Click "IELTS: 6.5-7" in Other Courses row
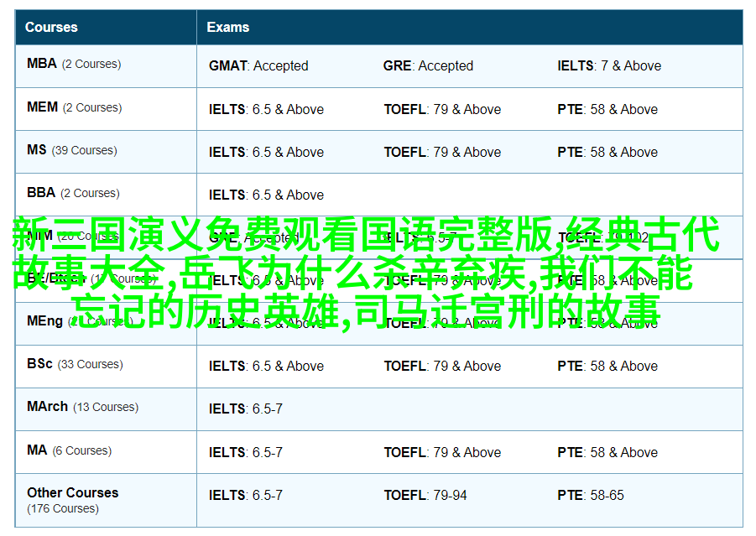Screen dimensions: 756x536 pos(245,496)
